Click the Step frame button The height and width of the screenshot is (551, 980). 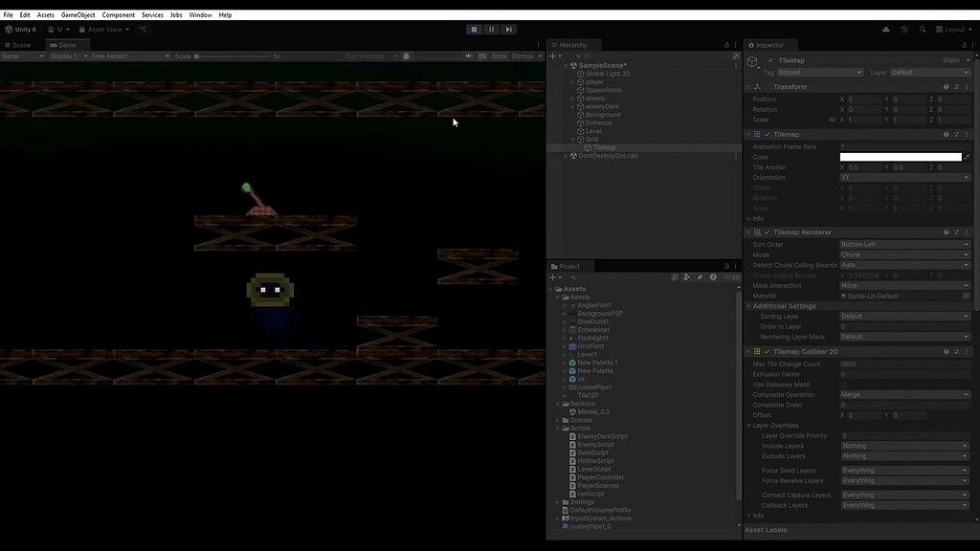tap(508, 30)
